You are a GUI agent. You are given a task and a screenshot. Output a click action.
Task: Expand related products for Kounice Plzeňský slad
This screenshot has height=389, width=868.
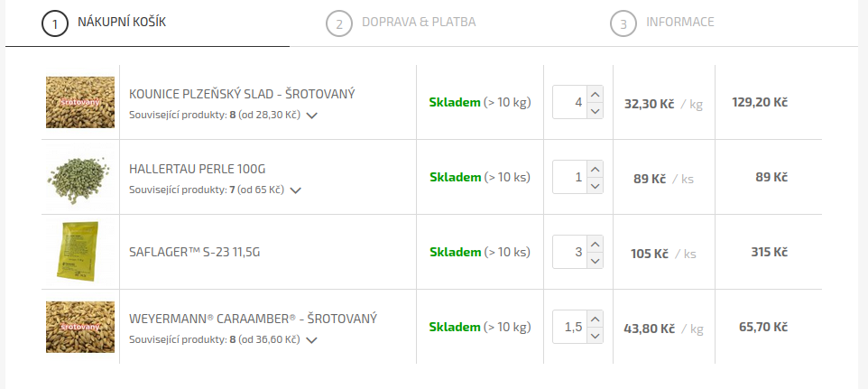tap(312, 116)
